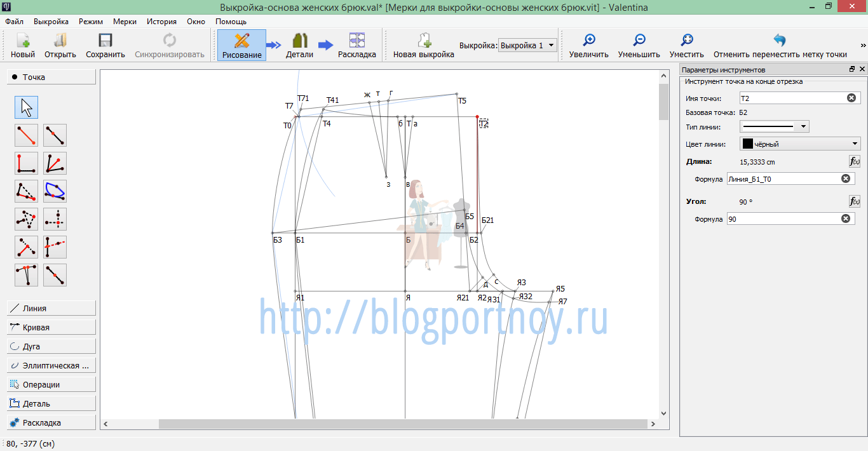This screenshot has height=451, width=868.
Task: Expand the Дуга tool group
Action: tap(51, 346)
